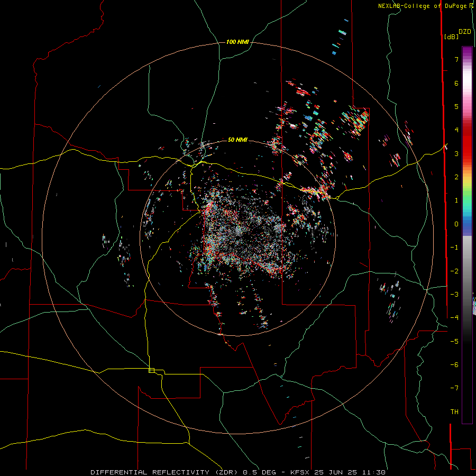Click the '25 JUN 25 11:30' timestamp
Screen dimensions: 476x476
click(x=350, y=472)
